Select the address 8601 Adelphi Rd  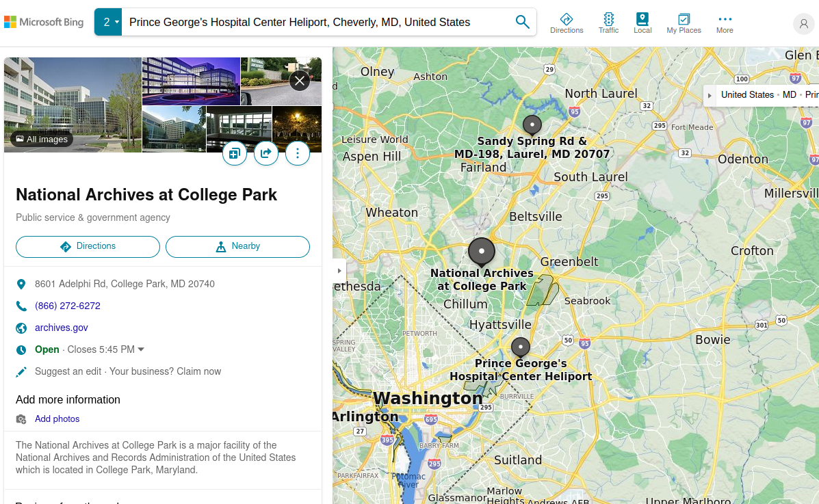click(x=125, y=284)
